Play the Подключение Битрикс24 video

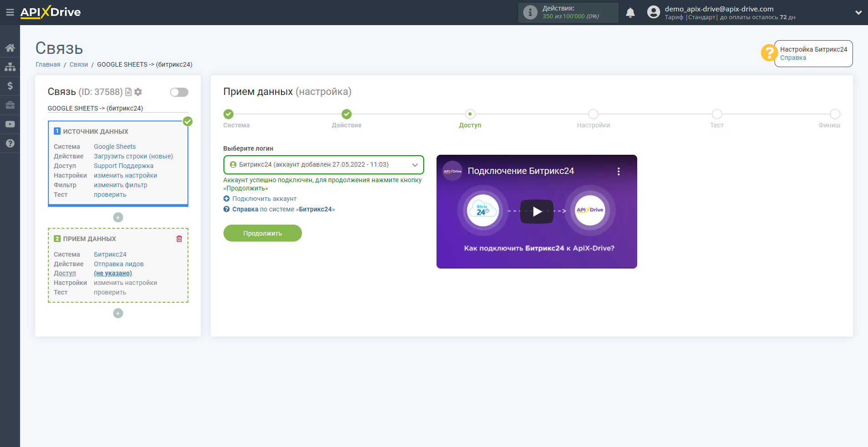(x=537, y=211)
